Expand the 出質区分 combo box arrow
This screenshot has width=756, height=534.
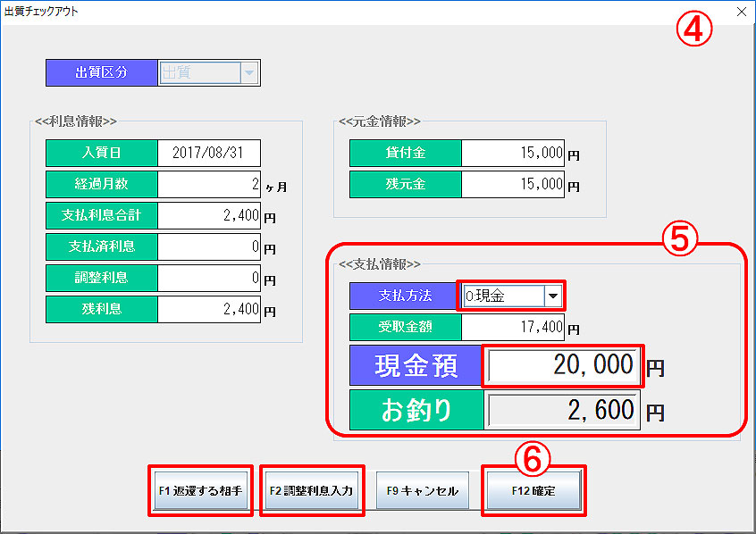coord(248,72)
